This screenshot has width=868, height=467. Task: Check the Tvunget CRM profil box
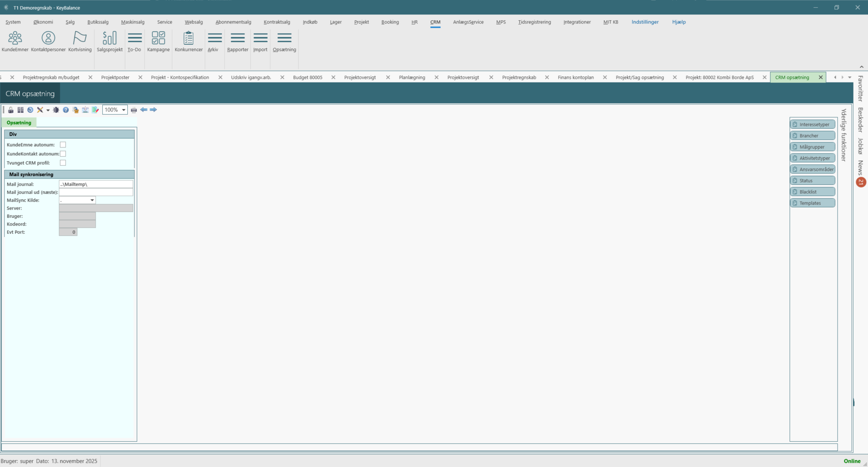pyautogui.click(x=63, y=163)
